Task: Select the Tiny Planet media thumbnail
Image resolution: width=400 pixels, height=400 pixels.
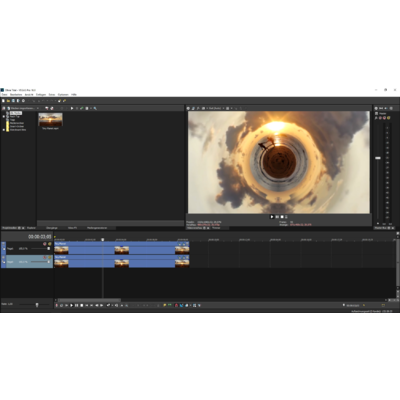Action: 50,119
